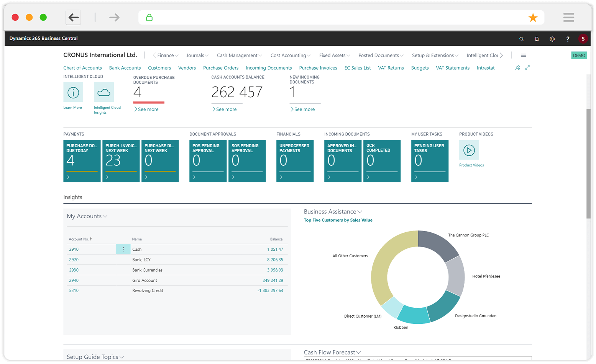Play the Product Videos icon

[x=469, y=150]
